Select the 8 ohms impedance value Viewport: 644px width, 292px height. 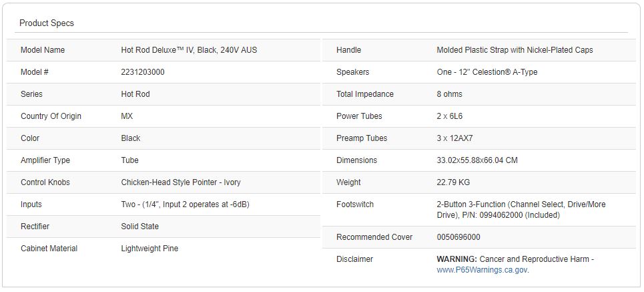(x=449, y=94)
